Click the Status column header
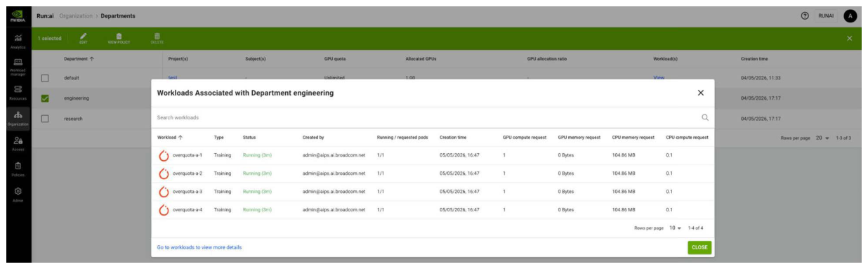Viewport: 868px width, 269px height. (x=249, y=137)
